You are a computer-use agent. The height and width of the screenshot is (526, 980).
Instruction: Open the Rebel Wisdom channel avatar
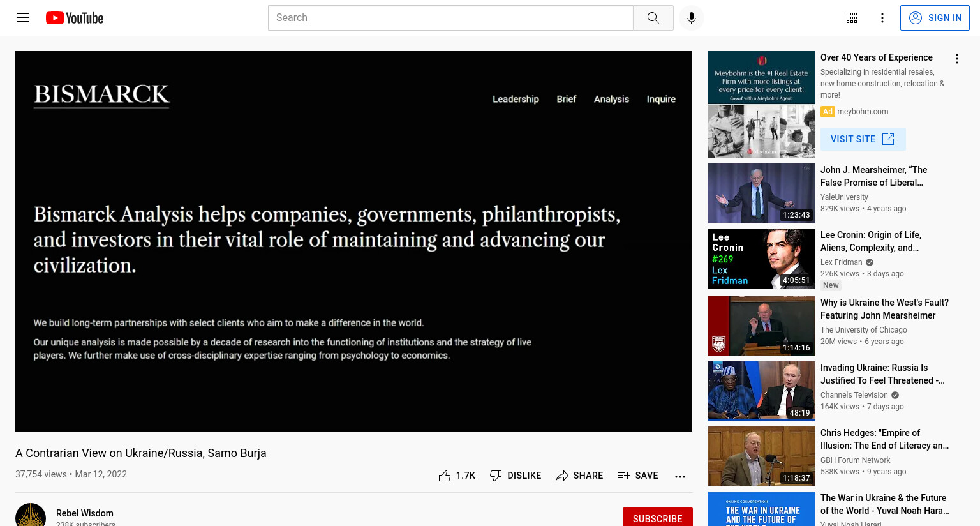click(31, 516)
